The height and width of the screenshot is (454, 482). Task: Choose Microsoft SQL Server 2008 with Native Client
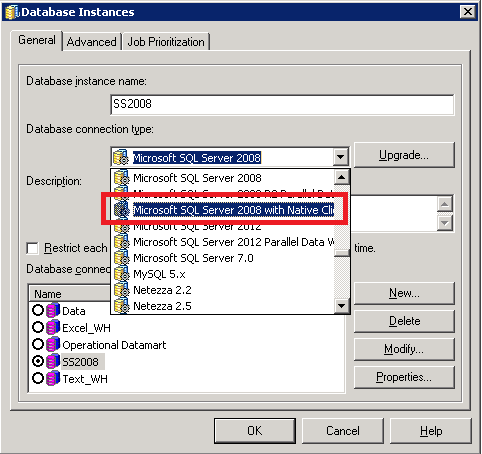tap(224, 210)
